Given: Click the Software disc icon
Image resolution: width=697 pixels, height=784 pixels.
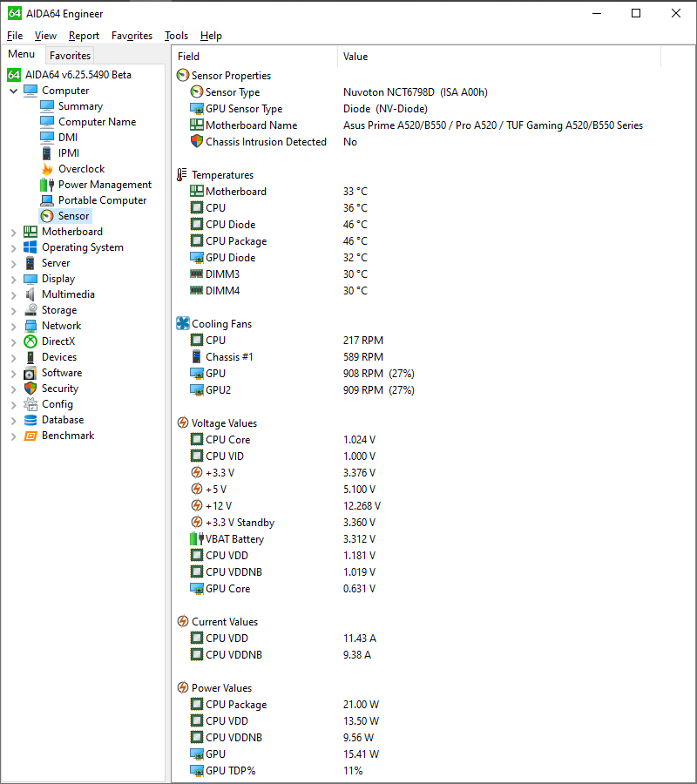Looking at the screenshot, I should [30, 373].
